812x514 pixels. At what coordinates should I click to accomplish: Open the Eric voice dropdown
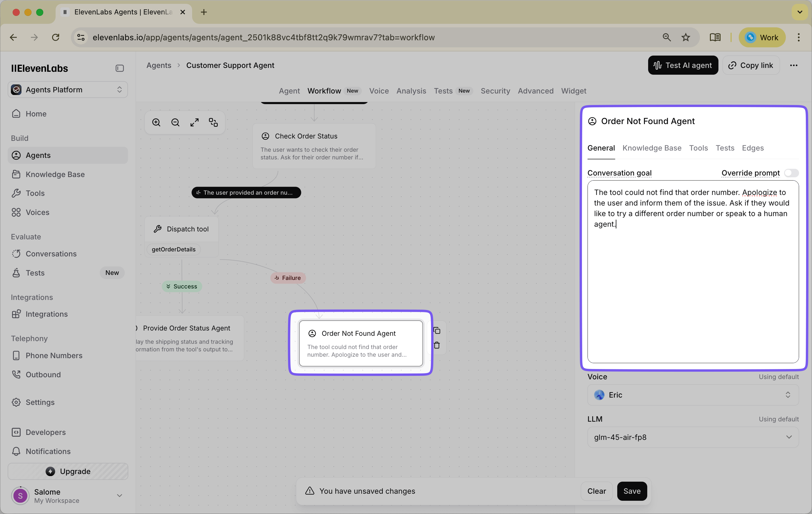693,395
